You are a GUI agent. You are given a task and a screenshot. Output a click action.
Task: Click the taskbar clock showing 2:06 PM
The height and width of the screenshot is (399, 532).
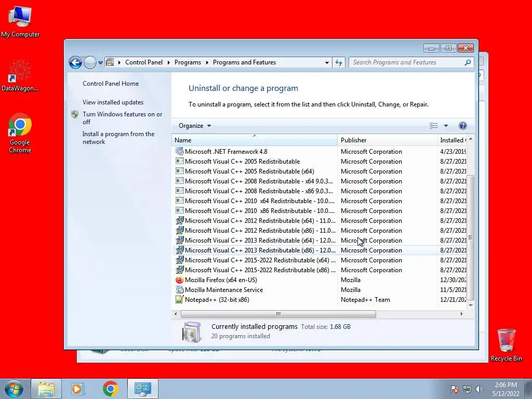[x=506, y=389]
